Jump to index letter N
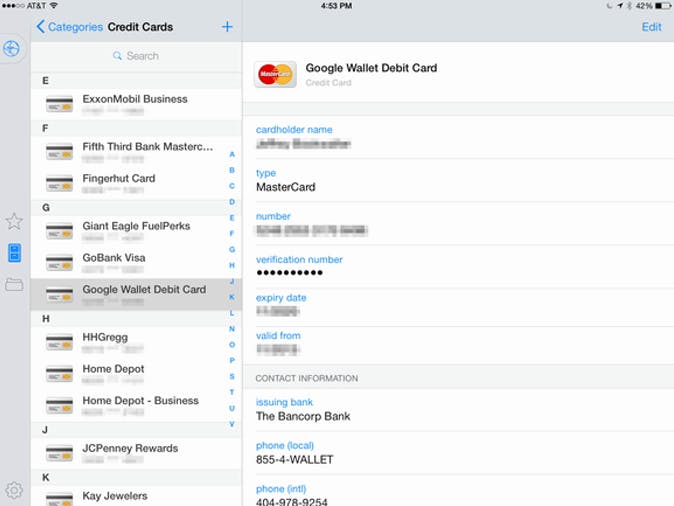The image size is (674, 506). (232, 329)
